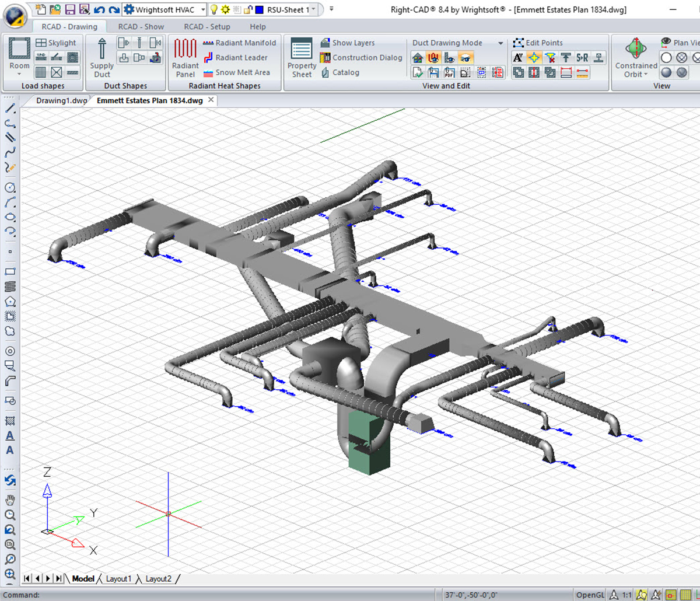Open the Construction Dialog
Screen dimensions: 700x601
[x=360, y=58]
